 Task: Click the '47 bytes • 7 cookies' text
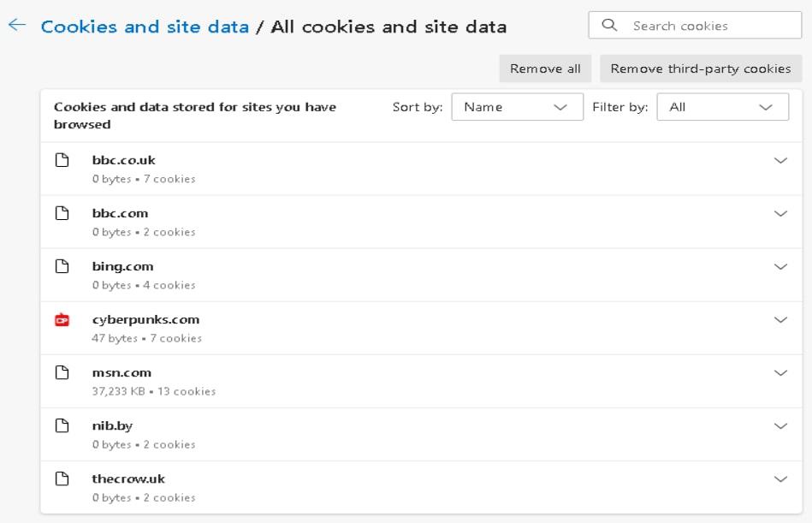click(x=147, y=338)
